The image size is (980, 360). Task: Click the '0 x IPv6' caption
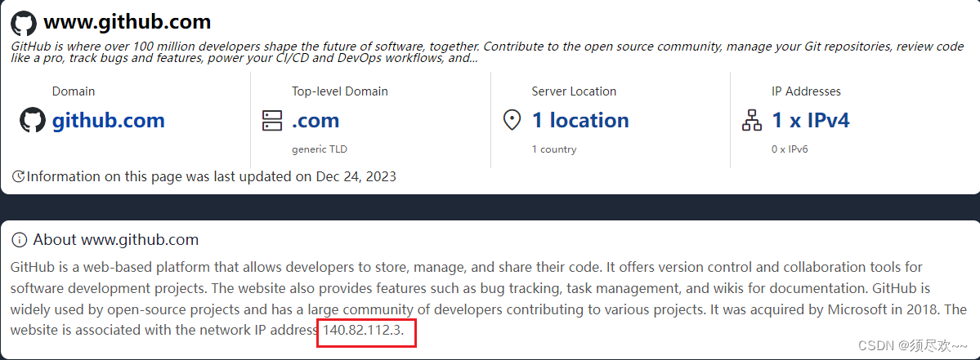pos(790,149)
